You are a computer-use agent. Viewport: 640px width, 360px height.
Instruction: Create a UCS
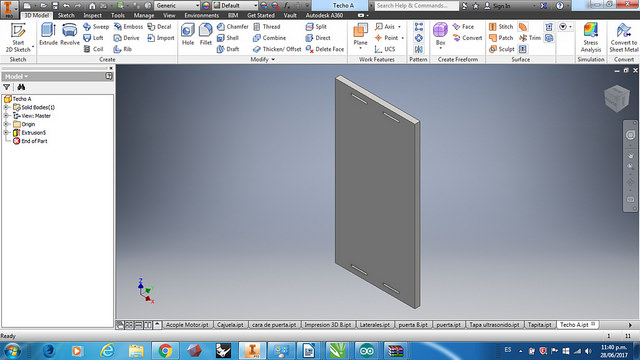tap(385, 49)
